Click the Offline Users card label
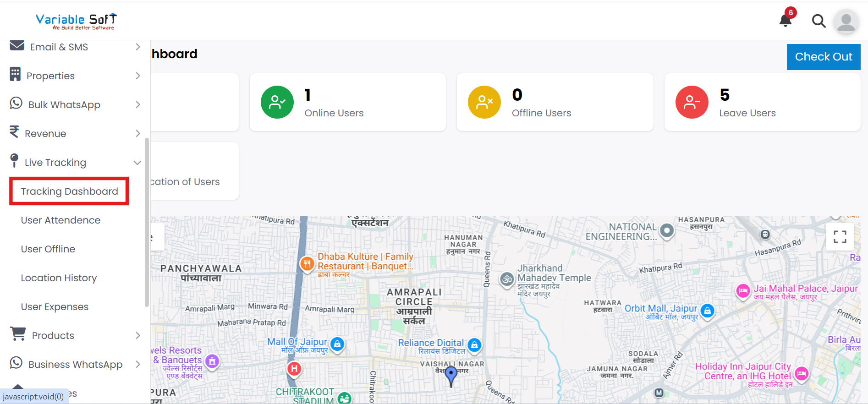 point(541,113)
